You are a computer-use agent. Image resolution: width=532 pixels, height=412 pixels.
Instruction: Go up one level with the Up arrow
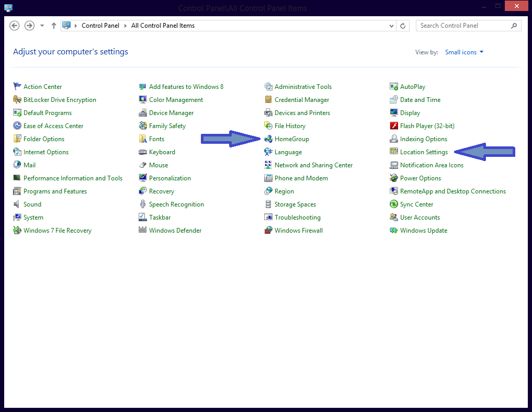click(x=53, y=26)
